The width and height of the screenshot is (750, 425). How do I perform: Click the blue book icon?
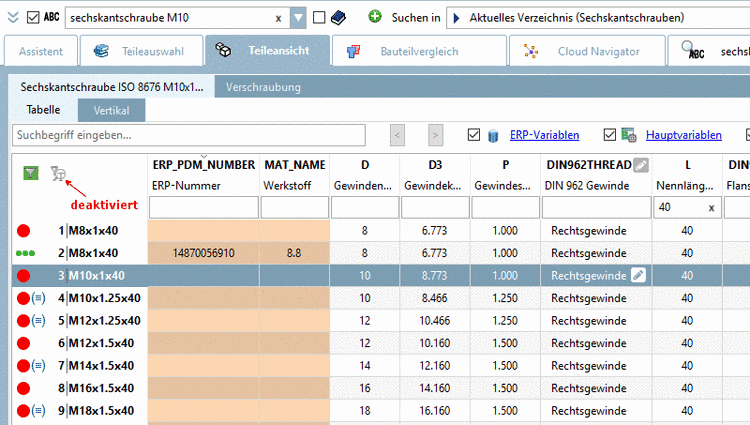[x=338, y=18]
